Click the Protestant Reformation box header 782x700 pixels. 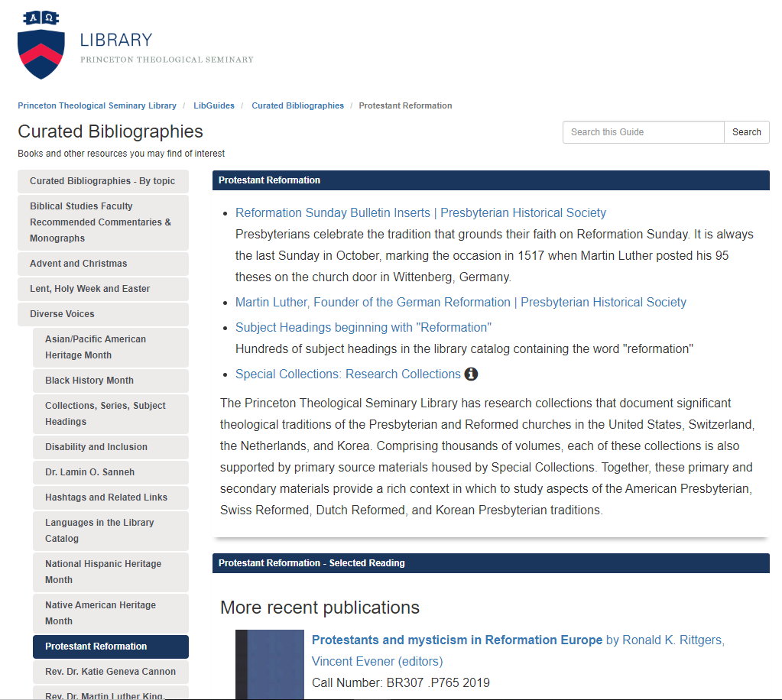(491, 180)
